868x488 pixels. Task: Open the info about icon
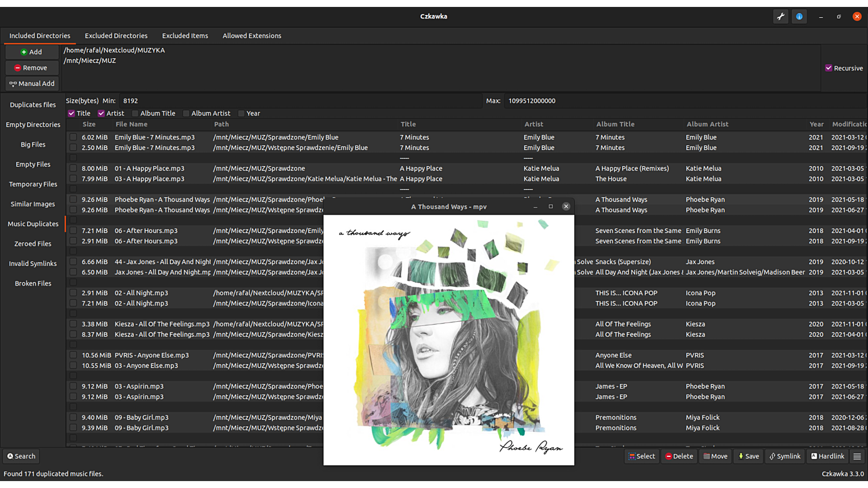799,17
